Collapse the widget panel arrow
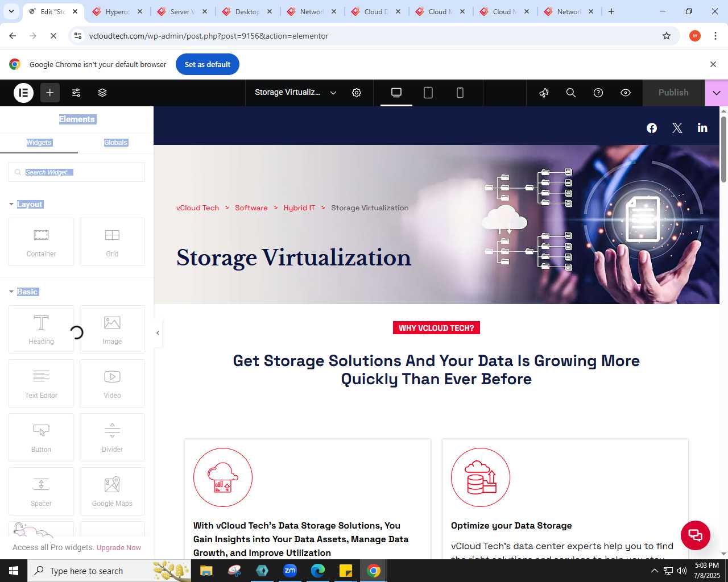 coord(158,333)
